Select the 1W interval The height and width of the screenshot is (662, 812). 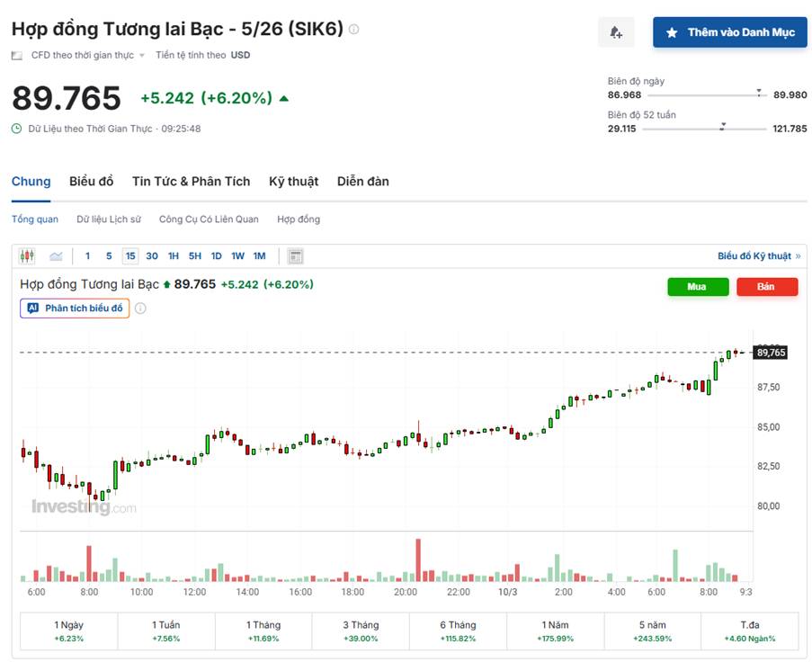(x=237, y=255)
